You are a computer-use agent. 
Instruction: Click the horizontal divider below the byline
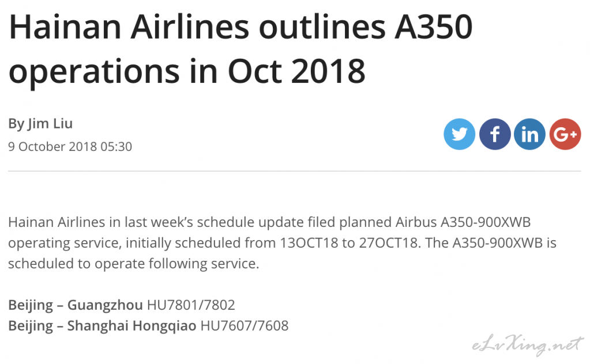(x=295, y=171)
